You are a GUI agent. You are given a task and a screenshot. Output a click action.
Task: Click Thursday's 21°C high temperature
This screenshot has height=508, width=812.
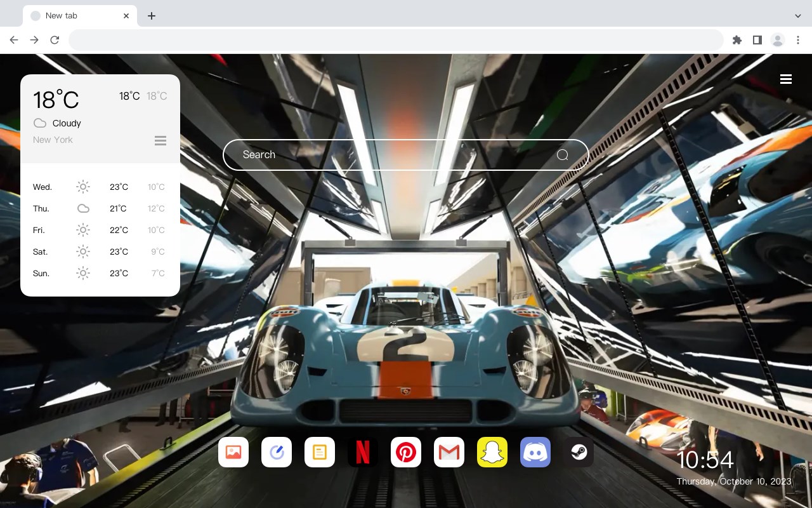119,208
